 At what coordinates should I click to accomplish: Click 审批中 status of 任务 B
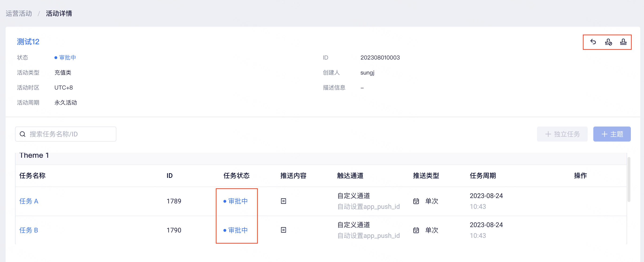[x=235, y=230]
